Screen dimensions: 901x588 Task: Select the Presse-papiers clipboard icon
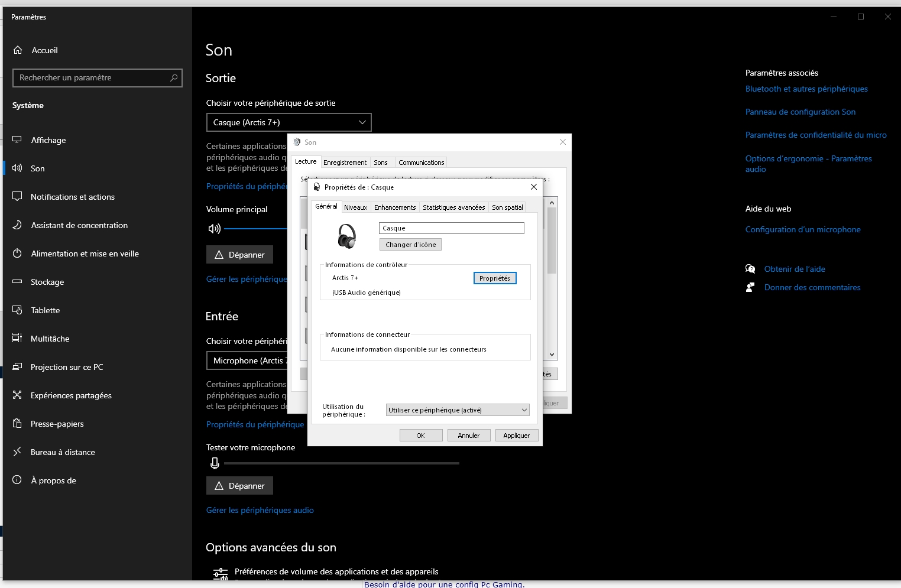click(17, 424)
